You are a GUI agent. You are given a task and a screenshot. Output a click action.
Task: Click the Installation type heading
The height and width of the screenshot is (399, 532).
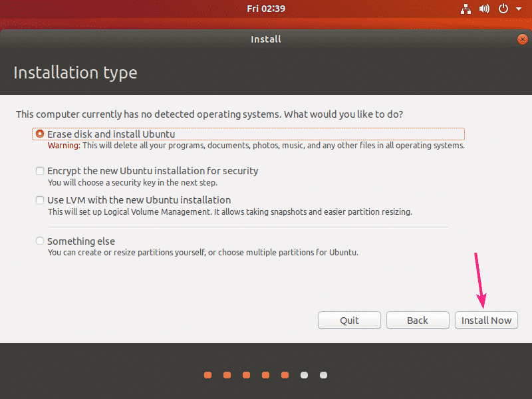(75, 72)
